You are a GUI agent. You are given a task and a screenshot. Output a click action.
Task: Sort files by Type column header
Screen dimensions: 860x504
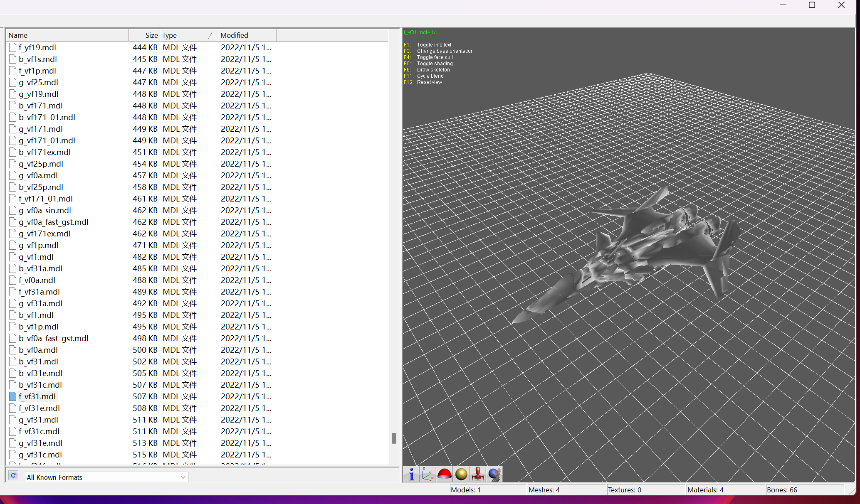click(x=189, y=35)
